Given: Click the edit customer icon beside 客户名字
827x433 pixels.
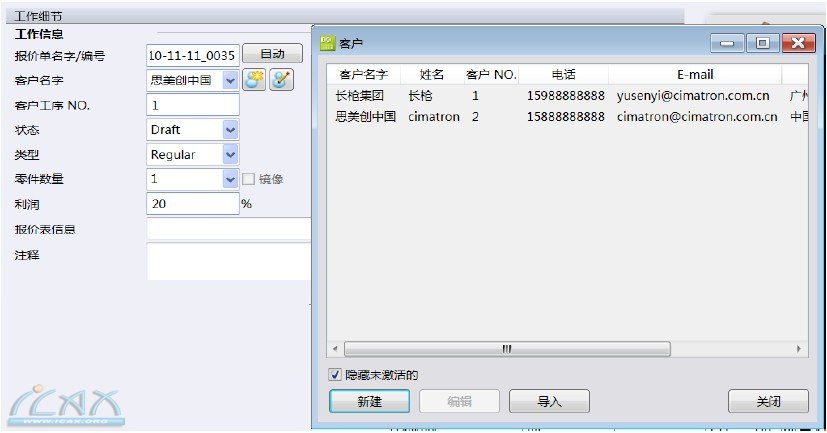Looking at the screenshot, I should tap(281, 80).
